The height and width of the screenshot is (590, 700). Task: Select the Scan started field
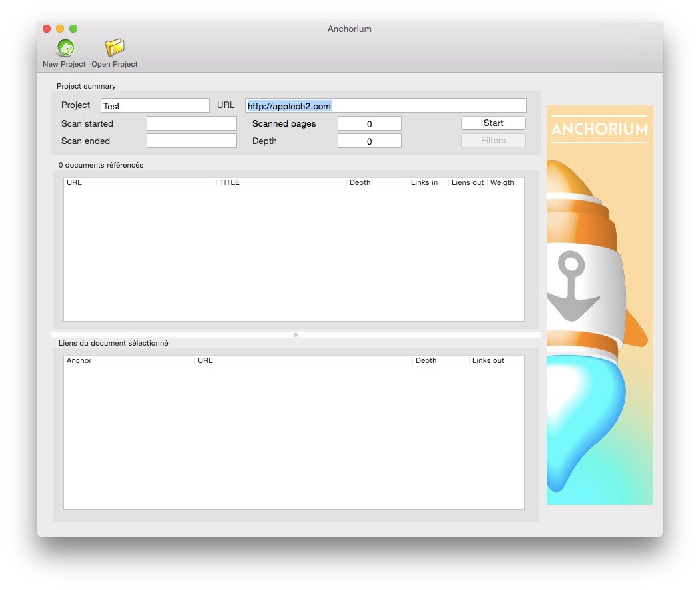(192, 123)
